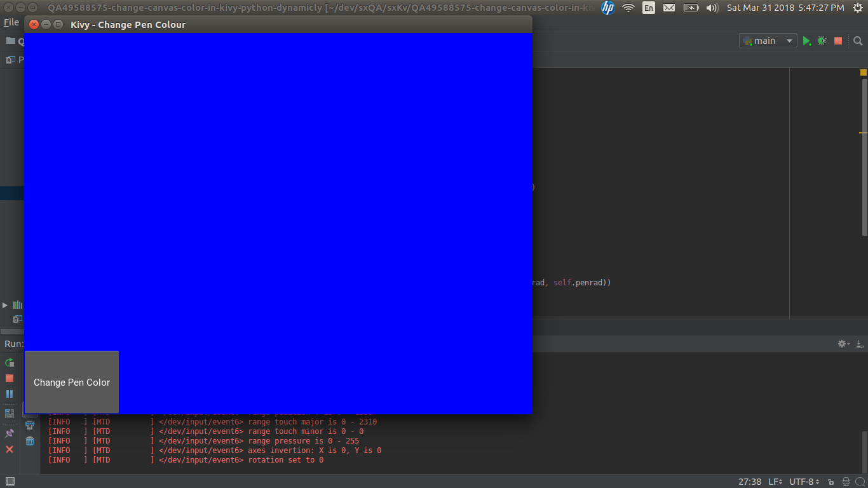Image resolution: width=868 pixels, height=488 pixels.
Task: Switch to the Run tool window tab
Action: (13, 344)
